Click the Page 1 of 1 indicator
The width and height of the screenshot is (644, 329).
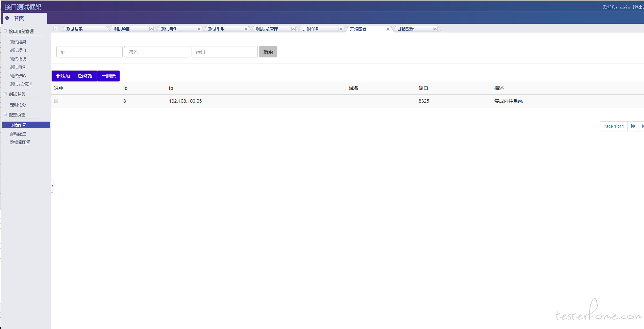click(614, 126)
